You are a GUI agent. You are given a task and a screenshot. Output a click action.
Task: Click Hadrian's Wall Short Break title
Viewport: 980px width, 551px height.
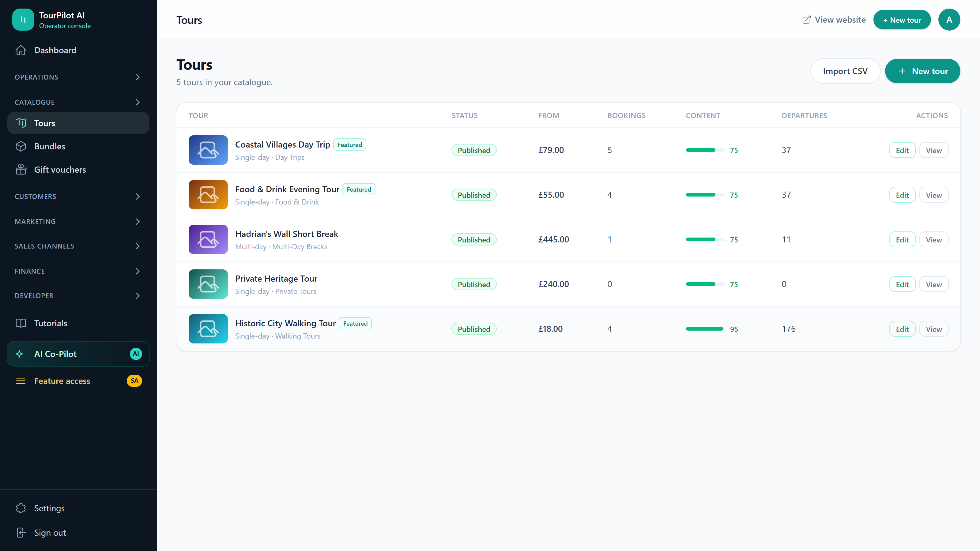click(286, 234)
